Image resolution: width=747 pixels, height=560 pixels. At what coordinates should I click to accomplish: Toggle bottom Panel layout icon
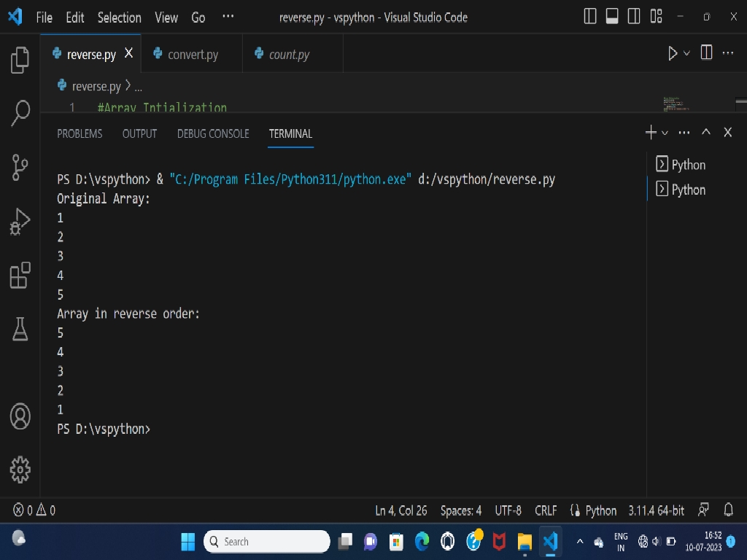click(x=612, y=16)
